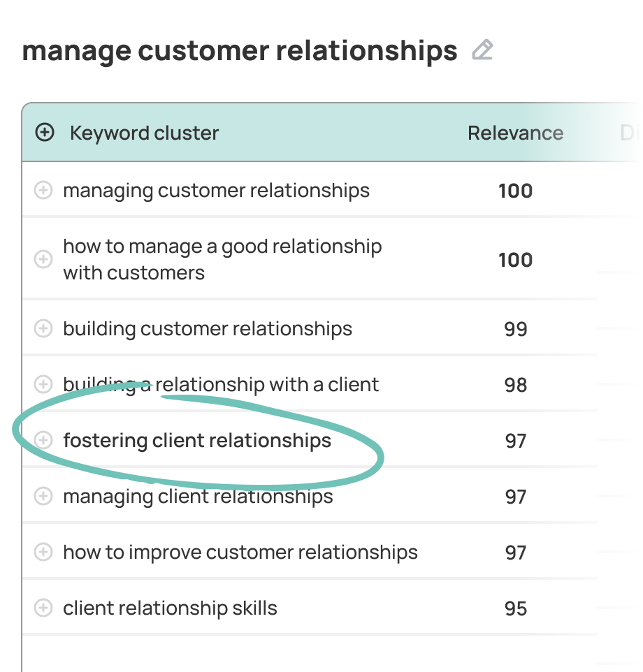Click plus icon beside fostering client relationships
643x672 pixels.
coord(43,440)
